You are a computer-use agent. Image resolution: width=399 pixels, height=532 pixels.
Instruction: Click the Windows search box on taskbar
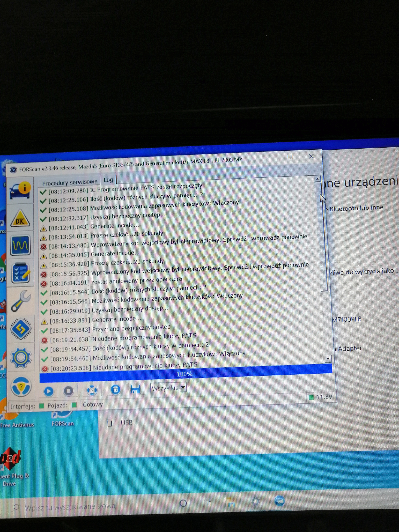click(70, 507)
